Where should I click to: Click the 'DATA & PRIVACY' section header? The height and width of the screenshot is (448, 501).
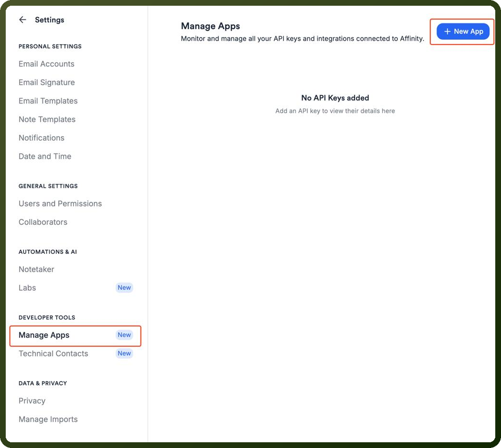coord(43,383)
